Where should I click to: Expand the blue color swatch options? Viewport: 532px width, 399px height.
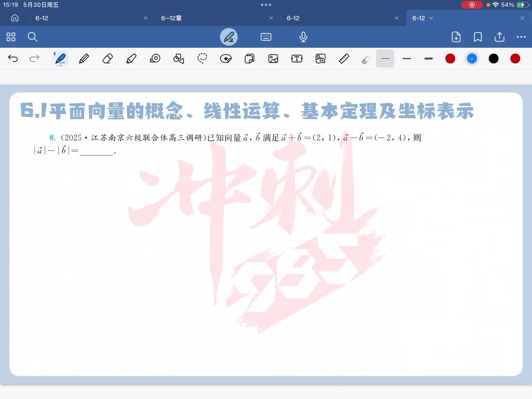(x=472, y=59)
